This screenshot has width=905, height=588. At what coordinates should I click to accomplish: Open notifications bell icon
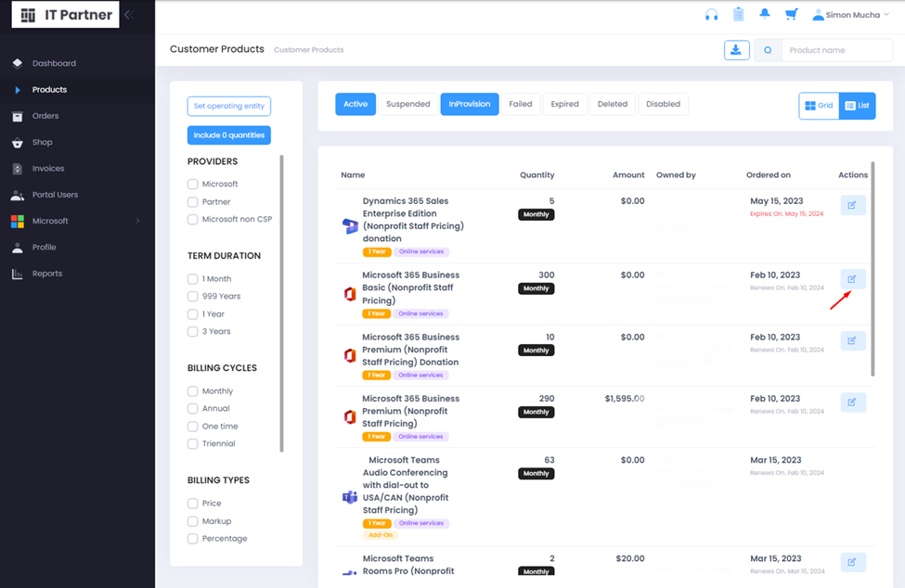pyautogui.click(x=764, y=14)
